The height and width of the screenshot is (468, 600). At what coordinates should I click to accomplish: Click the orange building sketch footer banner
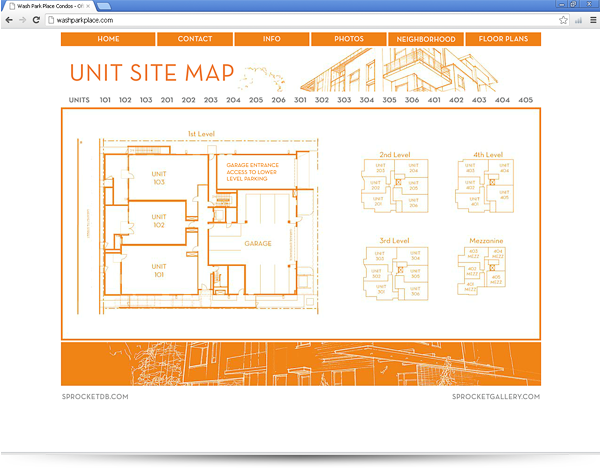point(301,364)
